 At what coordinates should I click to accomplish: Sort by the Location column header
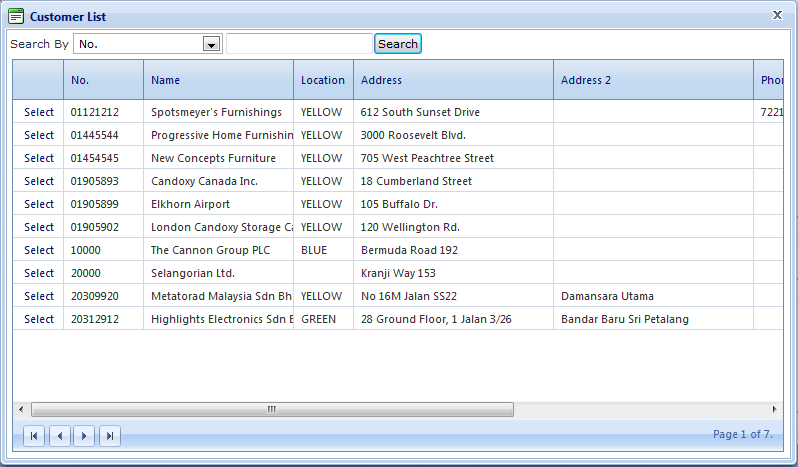[x=323, y=80]
